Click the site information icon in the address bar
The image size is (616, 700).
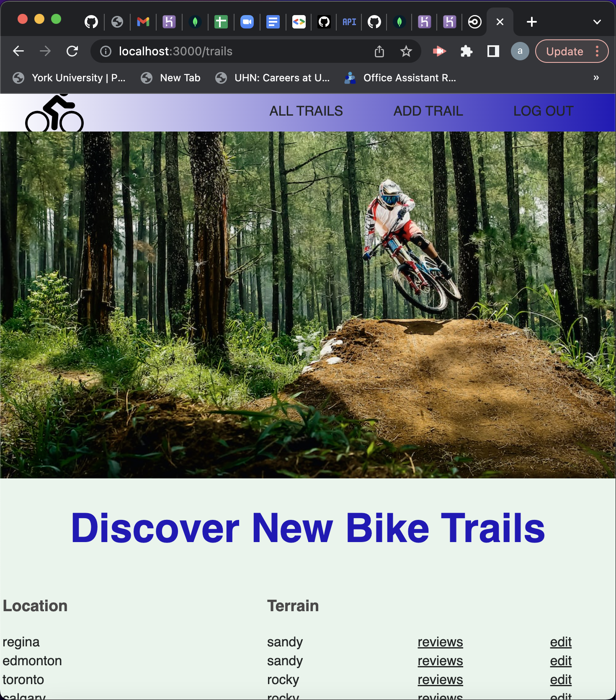tap(106, 51)
